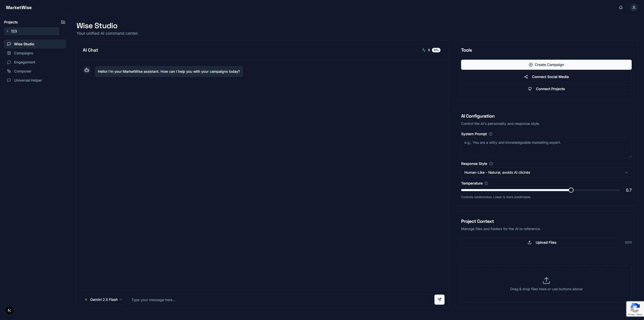Open Campaigns from the sidebar menu

[x=23, y=53]
